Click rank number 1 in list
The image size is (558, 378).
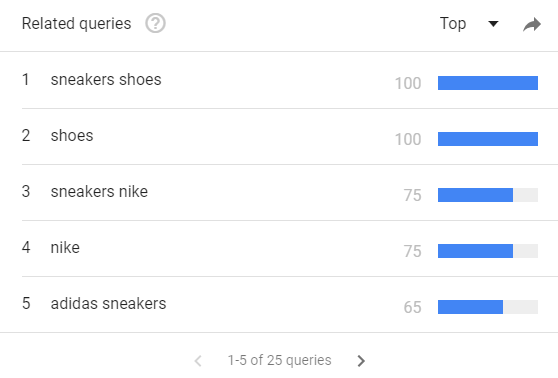(26, 79)
